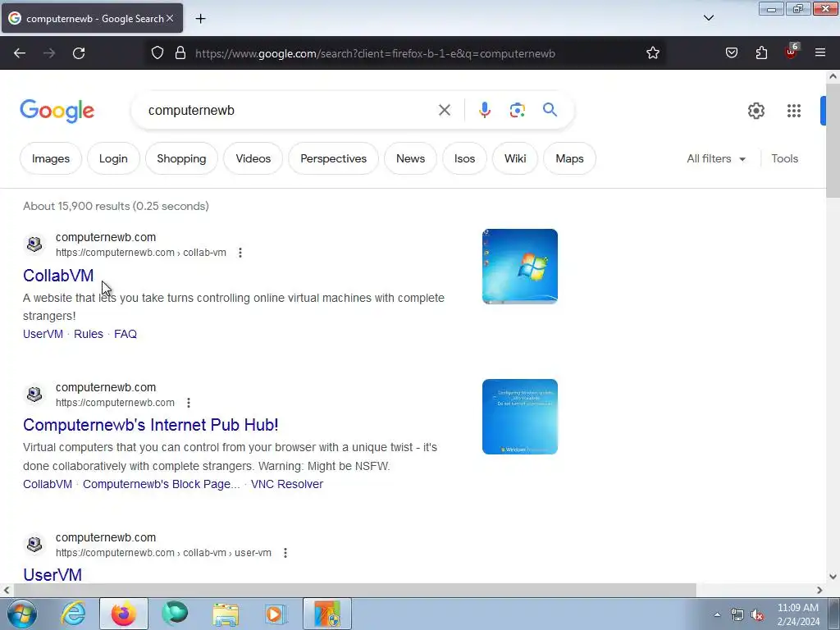Open Windows Explorer folder in taskbar
The height and width of the screenshot is (630, 840).
(x=226, y=614)
